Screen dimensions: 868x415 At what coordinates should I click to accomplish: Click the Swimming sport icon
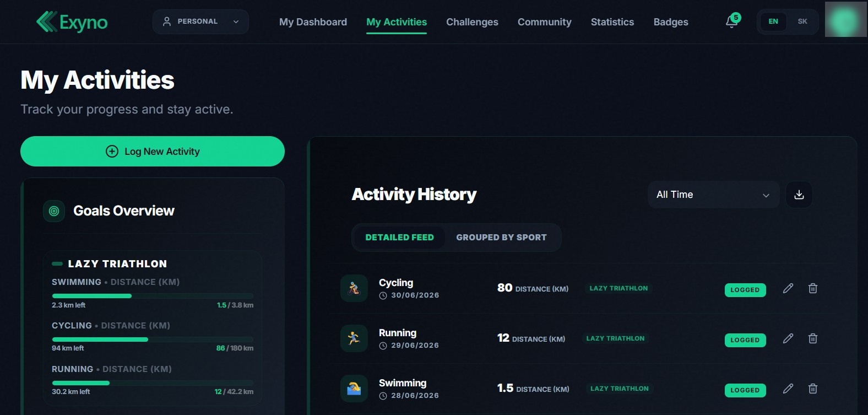pyautogui.click(x=354, y=389)
